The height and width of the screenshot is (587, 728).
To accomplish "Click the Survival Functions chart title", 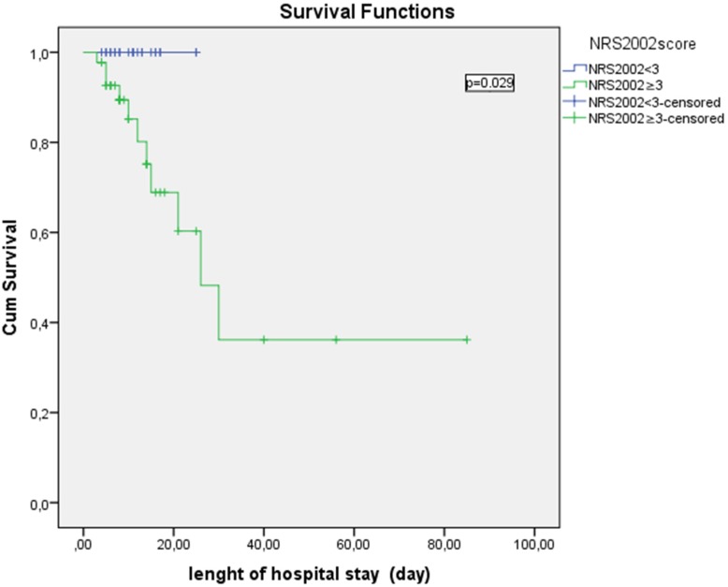I will point(367,11).
